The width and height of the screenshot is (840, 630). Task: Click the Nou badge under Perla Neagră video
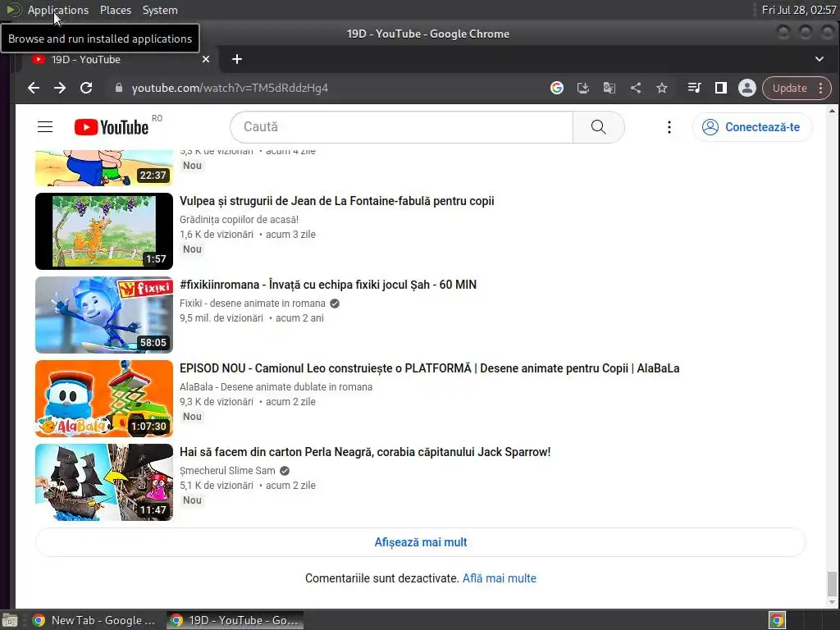(192, 500)
